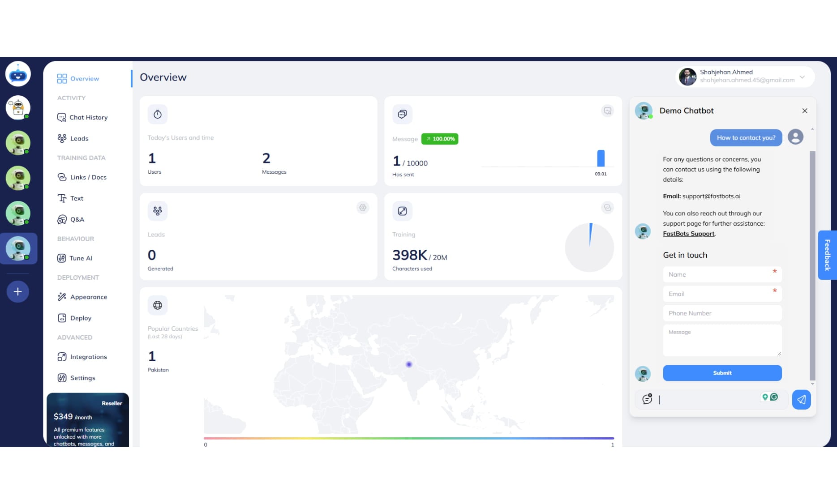Open the Feedback side tab
Screen dimensions: 837x504
(827, 255)
